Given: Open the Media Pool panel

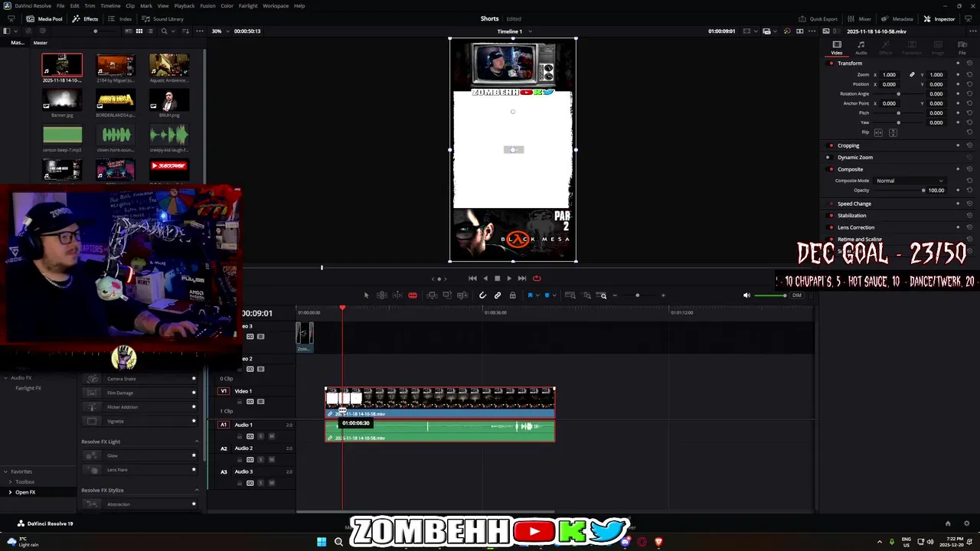Looking at the screenshot, I should (44, 18).
